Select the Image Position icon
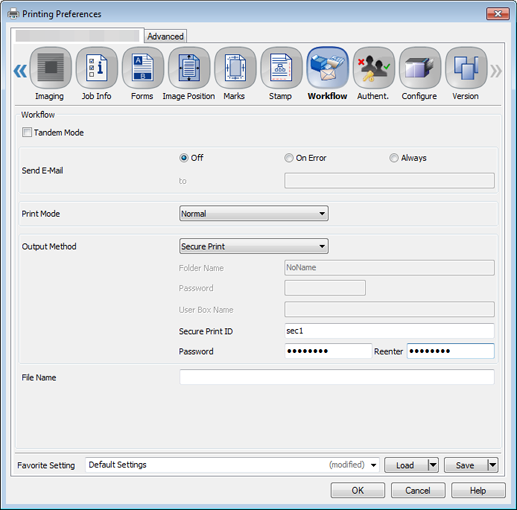Screen dimensions: 517x510 (189, 68)
